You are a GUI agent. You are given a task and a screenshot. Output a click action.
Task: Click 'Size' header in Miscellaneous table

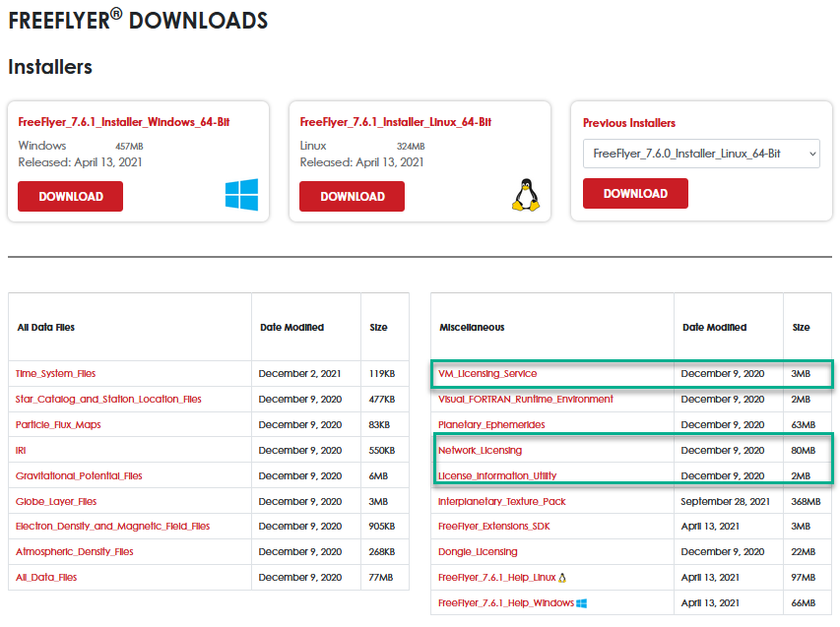coord(801,327)
